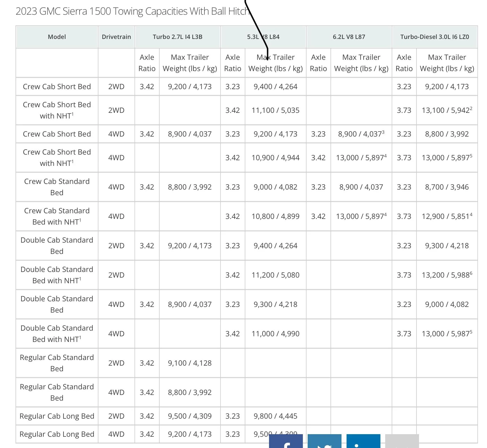Click the 12,900 / 5,851 trailer weight cell
This screenshot has height=448, width=487.
coord(445,216)
